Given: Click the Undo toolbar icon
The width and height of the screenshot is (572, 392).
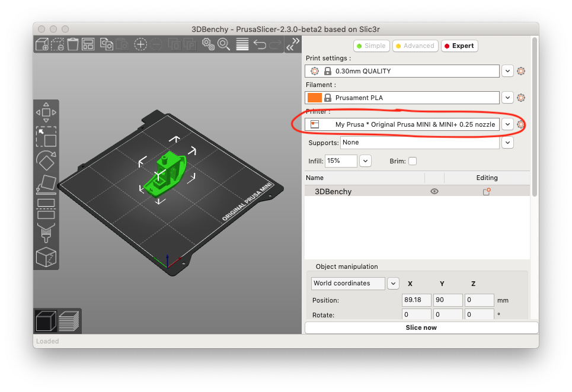Looking at the screenshot, I should 259,44.
